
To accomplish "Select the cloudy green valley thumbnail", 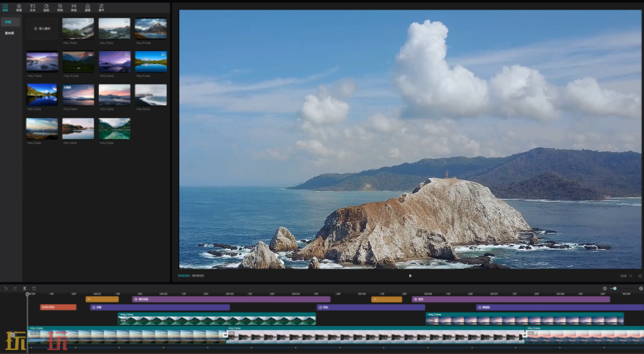I will [78, 29].
